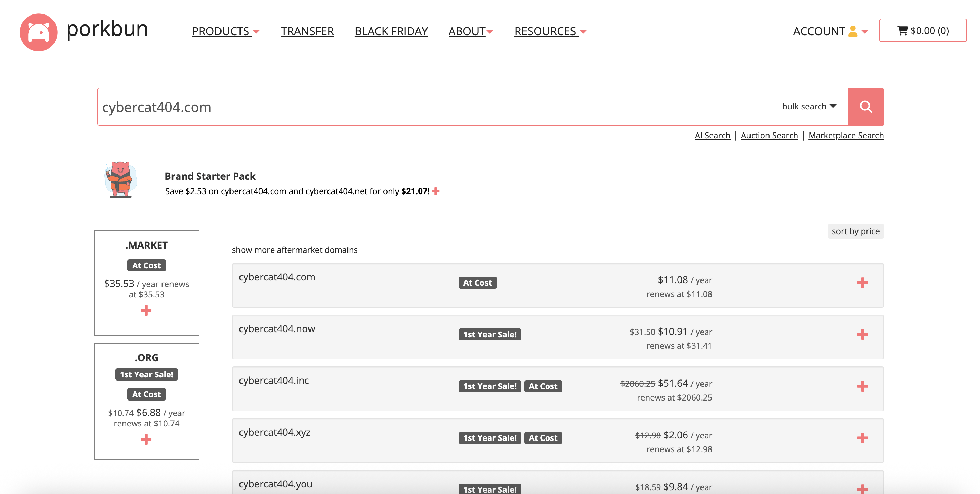Add the .ORG domain using plus icon
This screenshot has width=980, height=494.
[x=146, y=439]
